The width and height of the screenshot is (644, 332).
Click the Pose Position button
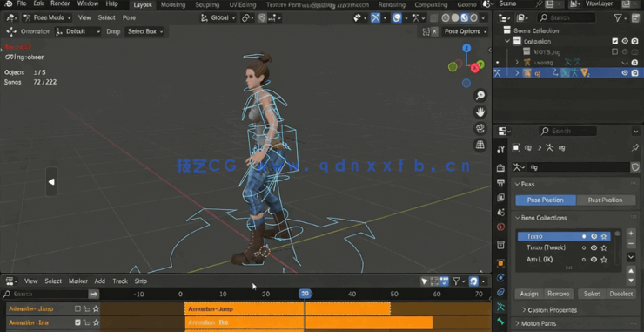[546, 200]
